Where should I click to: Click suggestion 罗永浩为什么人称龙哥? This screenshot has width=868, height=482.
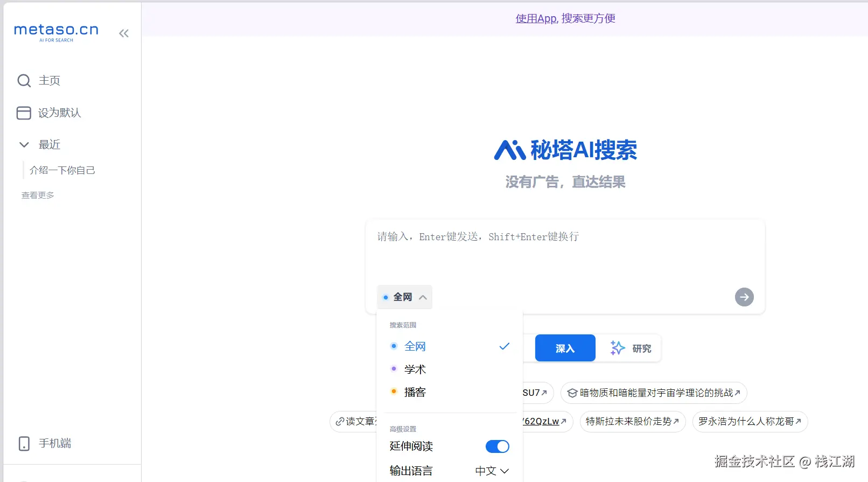[x=750, y=422]
